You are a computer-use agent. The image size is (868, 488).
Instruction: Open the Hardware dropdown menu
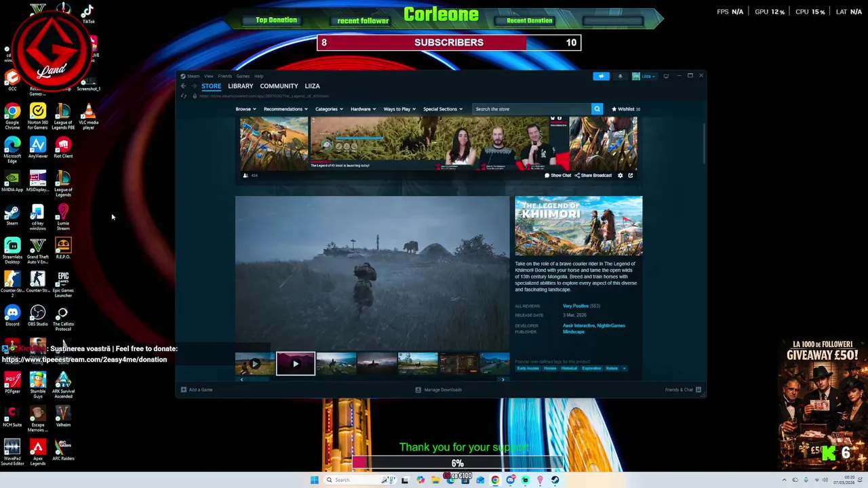coord(363,109)
